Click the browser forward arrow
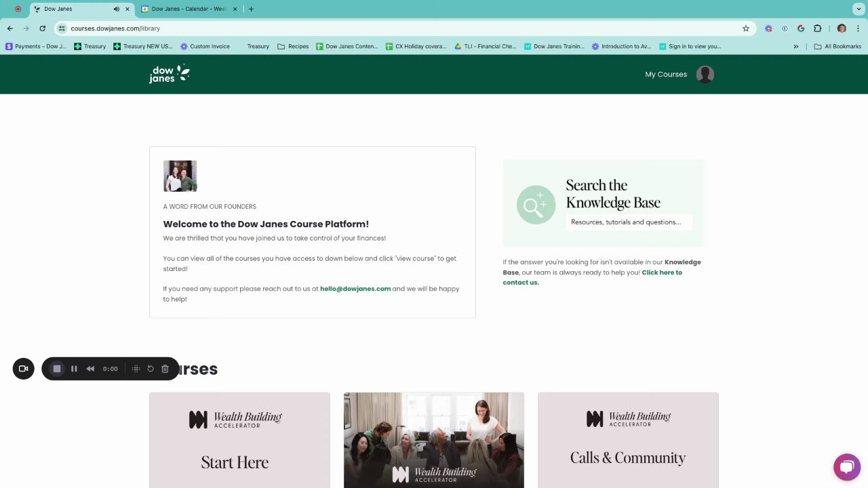The height and width of the screenshot is (488, 868). click(x=26, y=28)
